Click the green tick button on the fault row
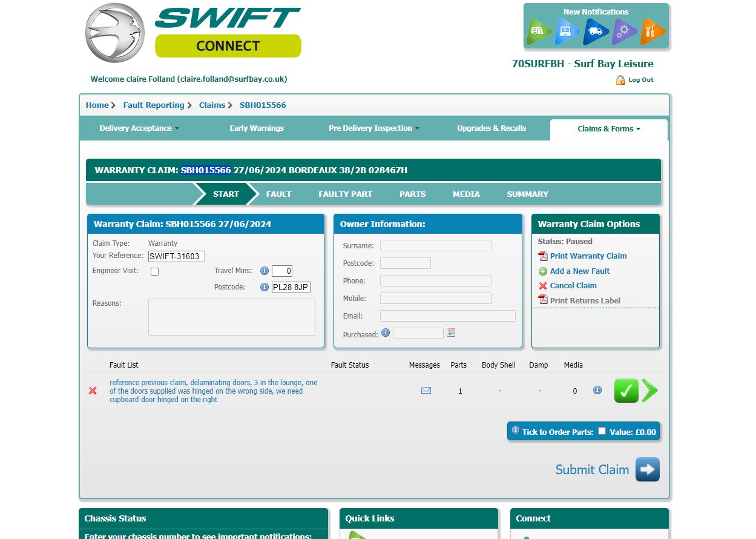 [x=626, y=391]
